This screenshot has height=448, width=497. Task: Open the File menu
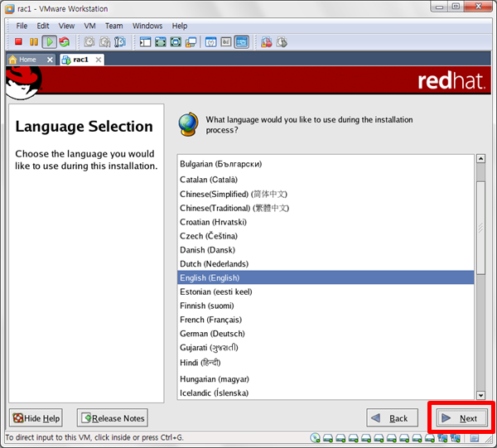(x=22, y=26)
